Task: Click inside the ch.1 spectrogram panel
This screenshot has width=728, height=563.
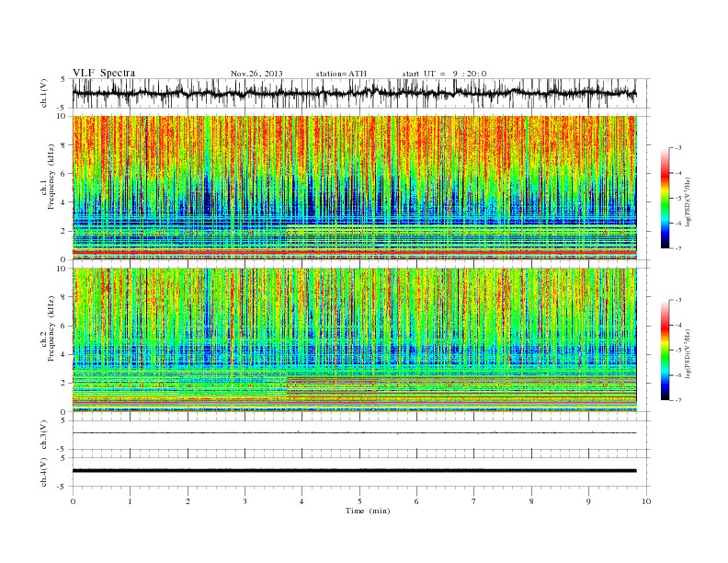Action: click(x=354, y=188)
